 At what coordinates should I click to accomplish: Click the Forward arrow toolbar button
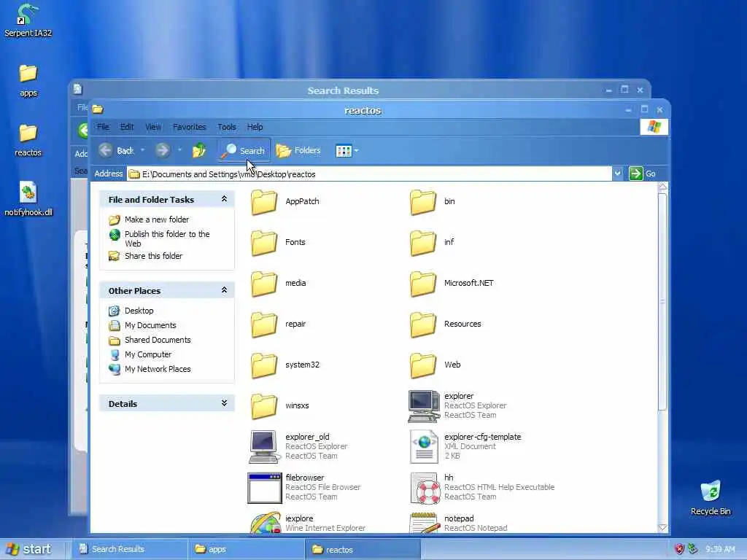(x=162, y=150)
